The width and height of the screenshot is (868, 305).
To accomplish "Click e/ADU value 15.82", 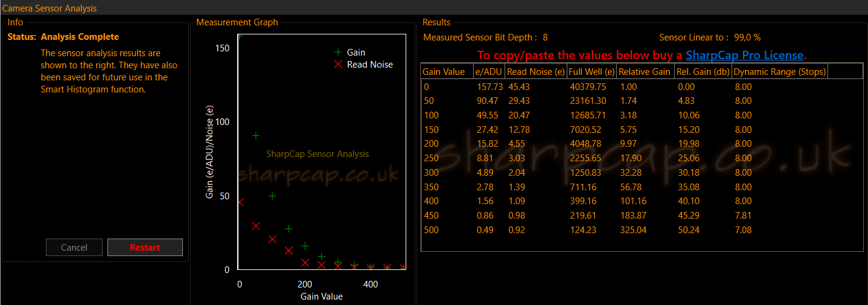I will [x=487, y=144].
